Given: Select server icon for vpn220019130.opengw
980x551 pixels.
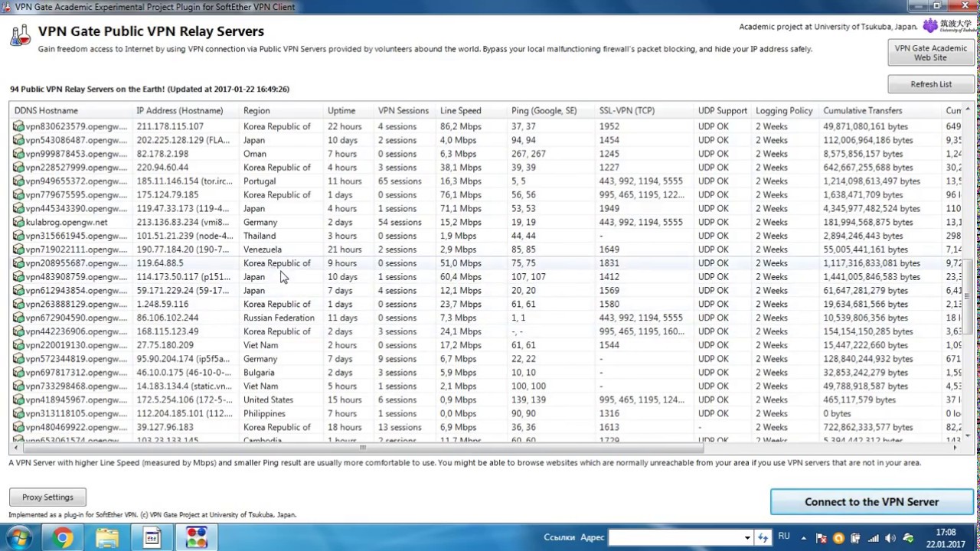Looking at the screenshot, I should click(18, 345).
